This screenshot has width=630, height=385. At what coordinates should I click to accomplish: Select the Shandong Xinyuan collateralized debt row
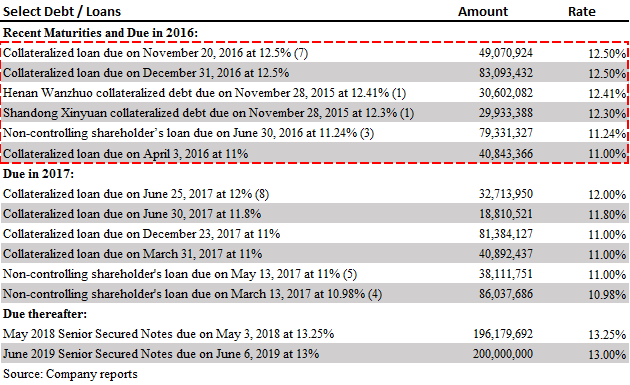coord(314,113)
